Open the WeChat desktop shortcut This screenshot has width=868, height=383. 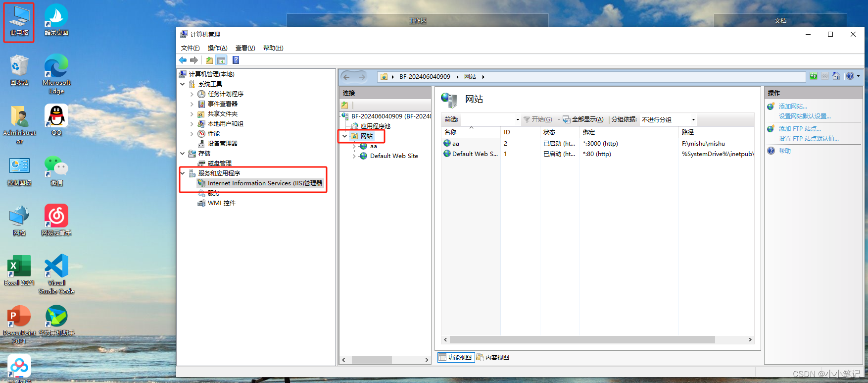coord(56,170)
